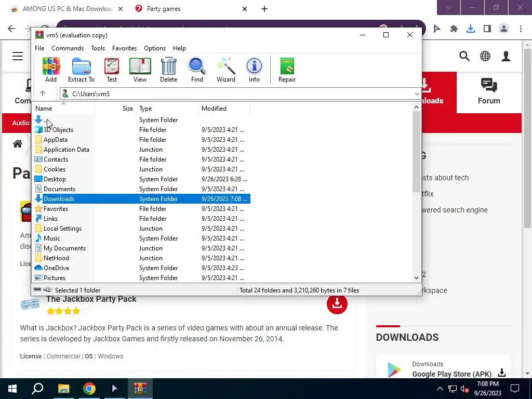This screenshot has width=532, height=399.
Task: Open Chrome from the taskbar
Action: click(89, 389)
